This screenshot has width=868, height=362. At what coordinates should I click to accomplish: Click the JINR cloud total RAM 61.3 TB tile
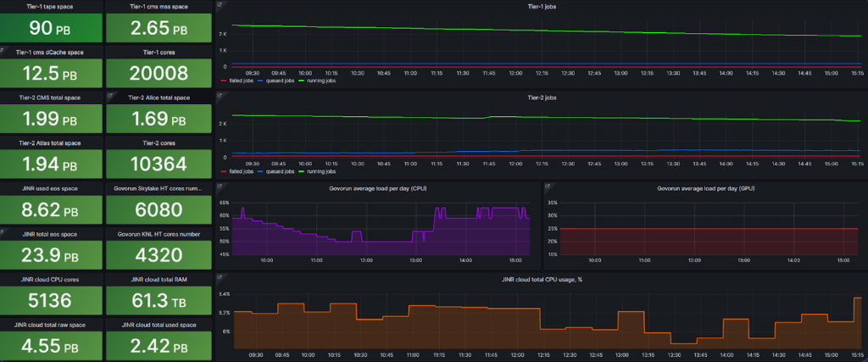pos(159,298)
